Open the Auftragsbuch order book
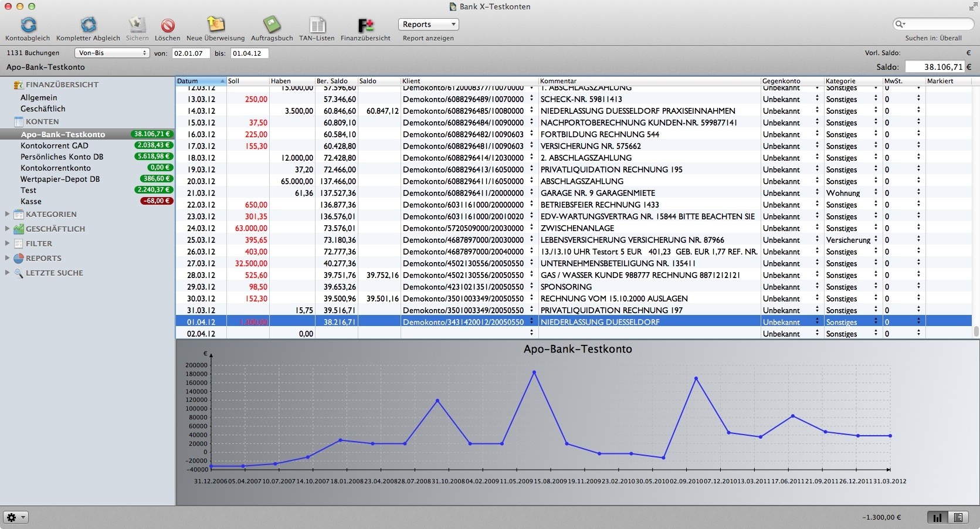980x529 pixels. pyautogui.click(x=272, y=25)
